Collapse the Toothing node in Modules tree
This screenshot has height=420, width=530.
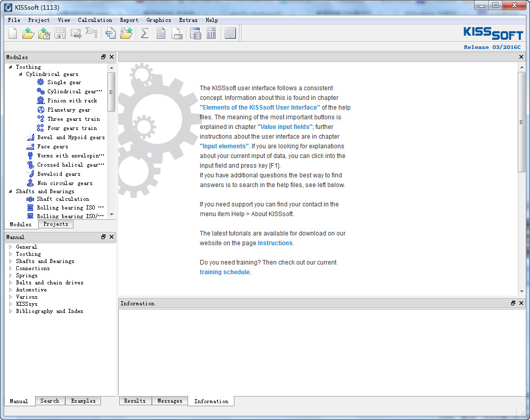point(11,67)
